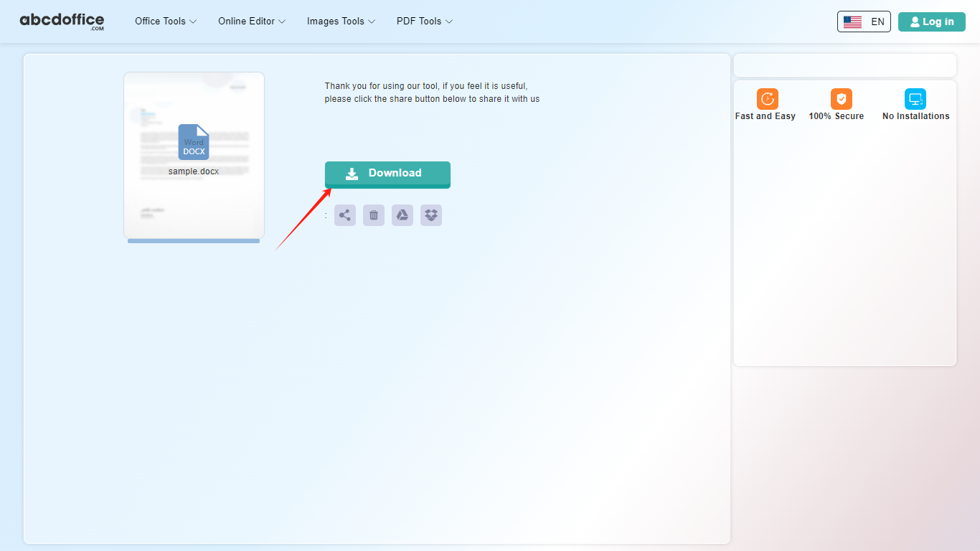
Task: Click the download arrow icon on Download button
Action: (351, 174)
